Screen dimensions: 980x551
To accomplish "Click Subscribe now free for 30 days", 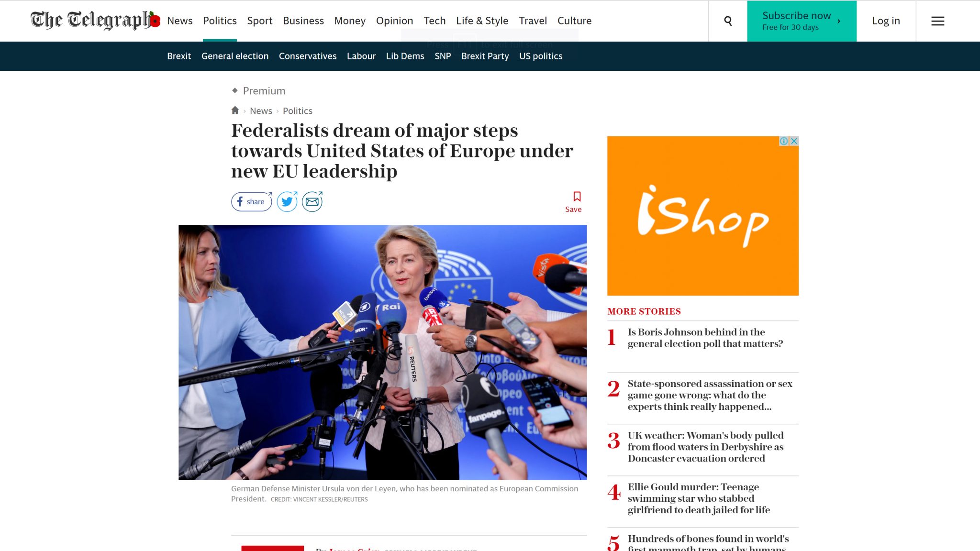I will tap(802, 21).
